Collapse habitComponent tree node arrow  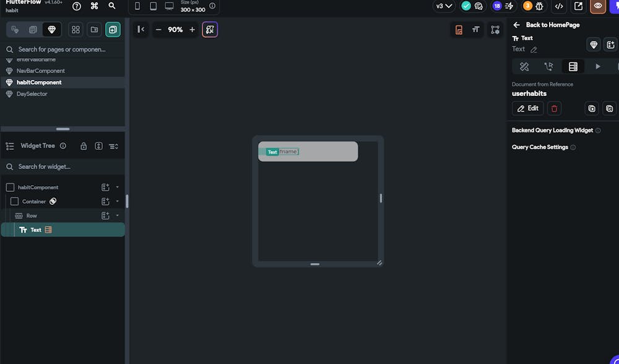tap(117, 187)
